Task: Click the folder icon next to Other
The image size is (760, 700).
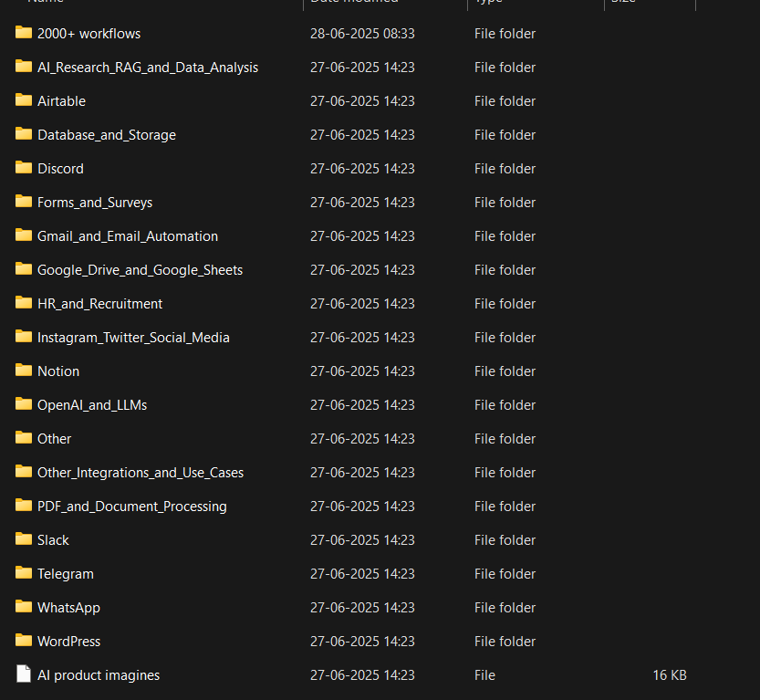Action: (x=24, y=438)
